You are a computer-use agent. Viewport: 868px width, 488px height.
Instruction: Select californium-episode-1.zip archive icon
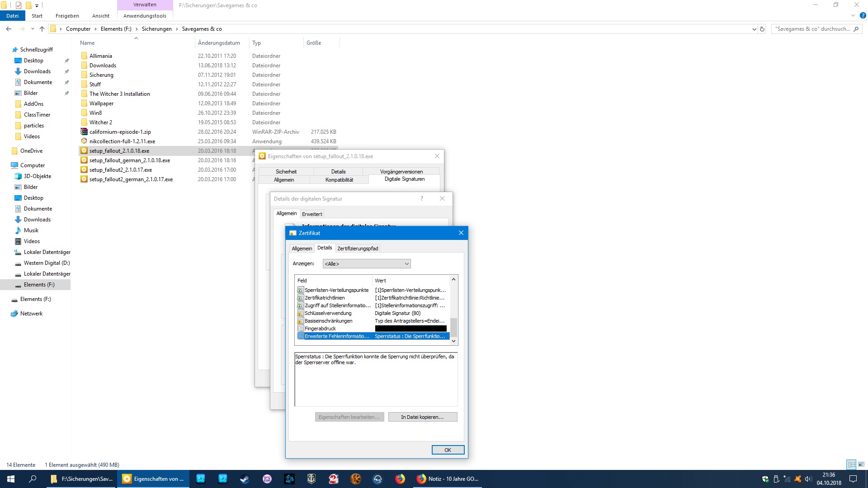(84, 132)
